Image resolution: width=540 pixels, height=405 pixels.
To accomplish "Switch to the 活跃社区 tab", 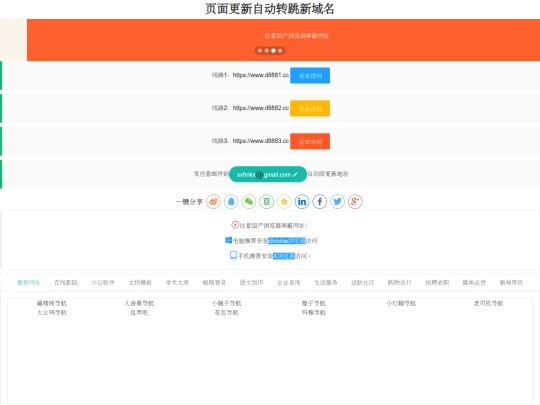I will (363, 283).
